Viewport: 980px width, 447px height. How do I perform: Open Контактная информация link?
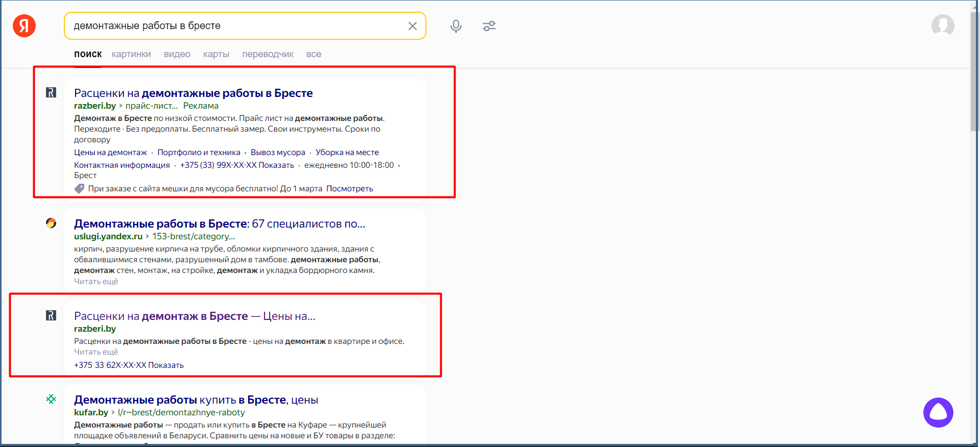(122, 165)
